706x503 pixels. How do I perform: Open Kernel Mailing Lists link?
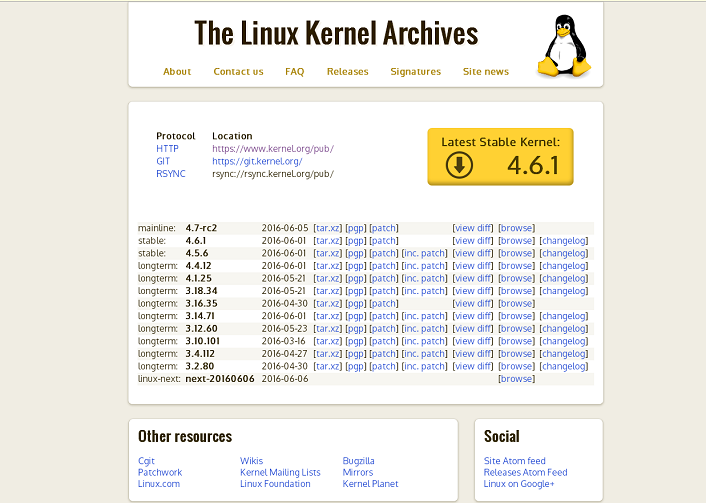point(280,472)
